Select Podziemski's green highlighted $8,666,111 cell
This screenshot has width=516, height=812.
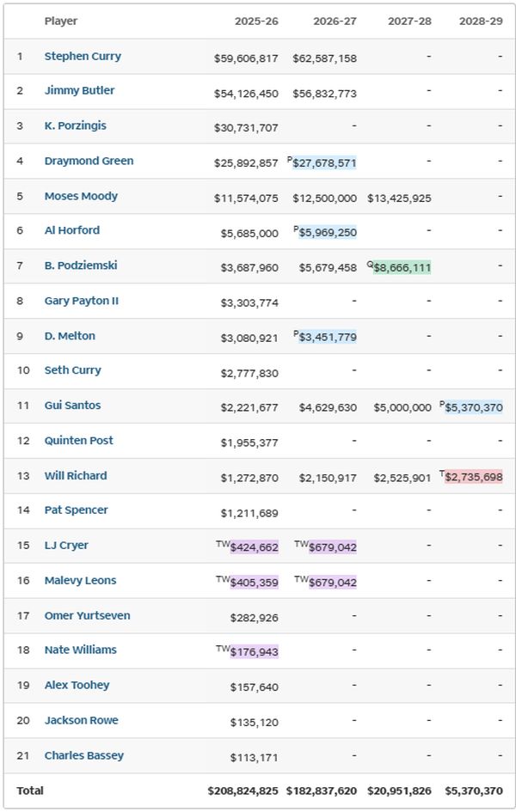tap(402, 267)
